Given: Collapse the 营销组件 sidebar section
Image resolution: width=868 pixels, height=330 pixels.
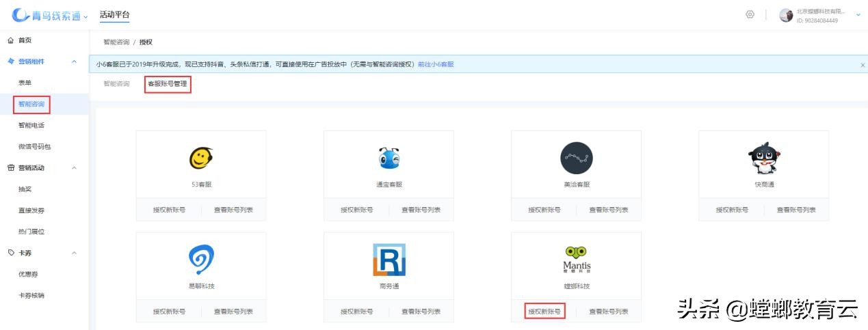Looking at the screenshot, I should (x=74, y=61).
